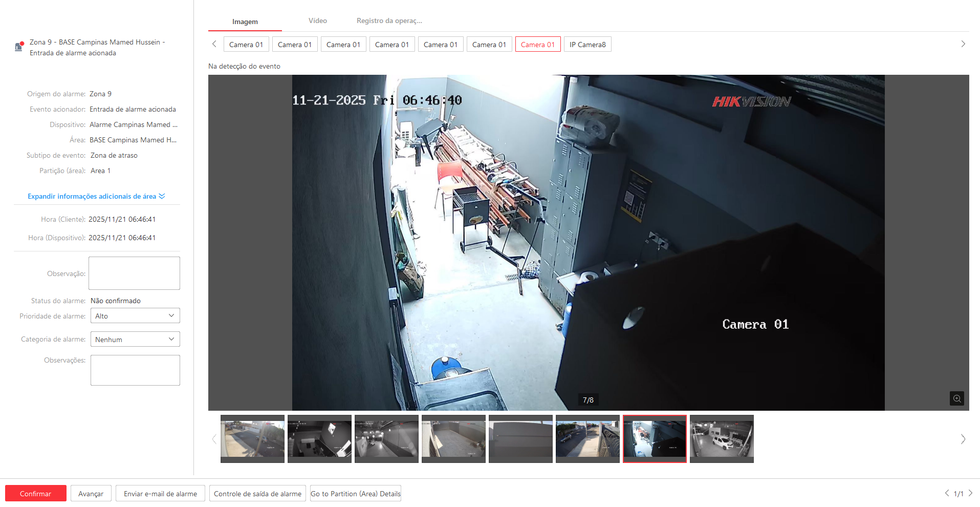Viewport: 980px width, 507px height.
Task: Expand informações adicionais de área
Action: [96, 197]
